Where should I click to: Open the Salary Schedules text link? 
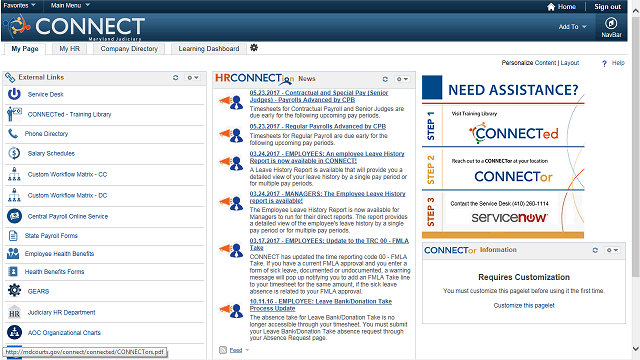(x=51, y=153)
